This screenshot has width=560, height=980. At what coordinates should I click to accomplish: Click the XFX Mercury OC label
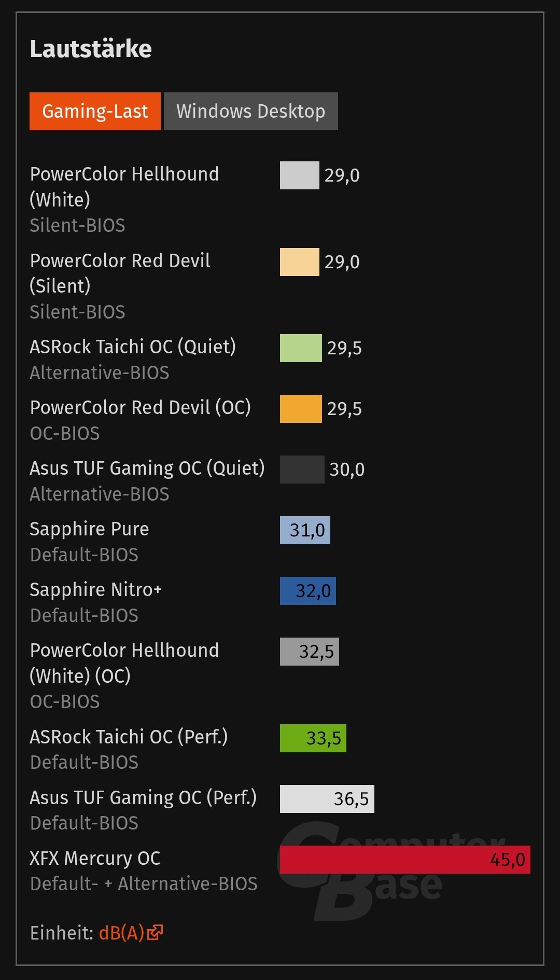click(95, 858)
